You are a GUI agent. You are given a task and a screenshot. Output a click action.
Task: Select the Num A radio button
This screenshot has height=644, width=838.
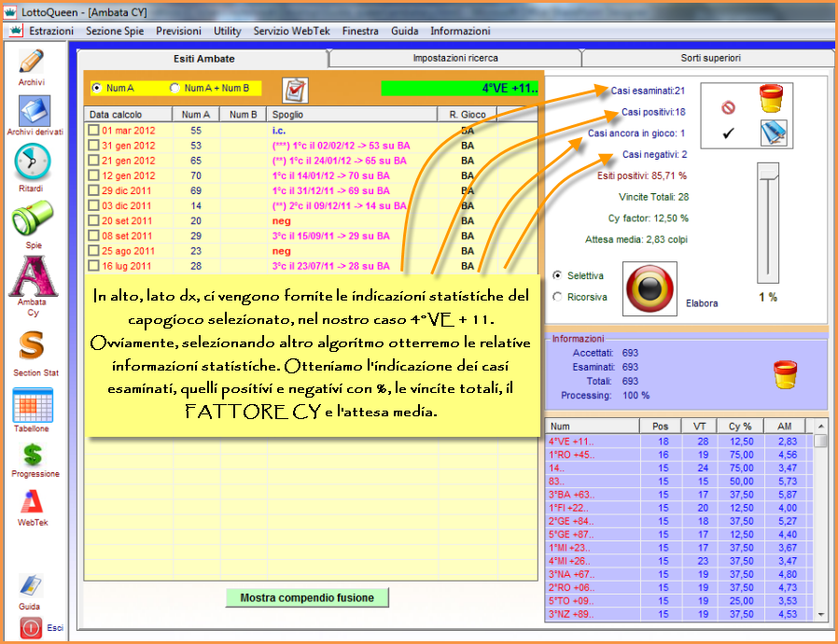click(96, 88)
